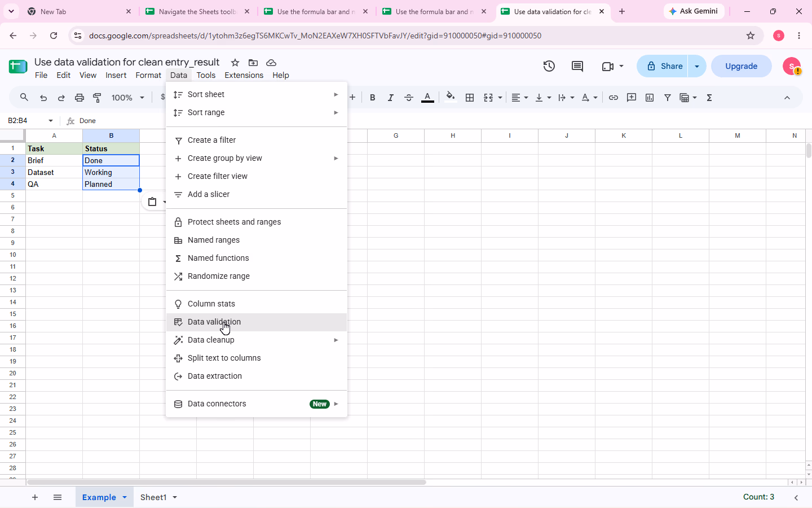Check the cloud document status icon
This screenshot has height=508, width=812.
tap(271, 63)
